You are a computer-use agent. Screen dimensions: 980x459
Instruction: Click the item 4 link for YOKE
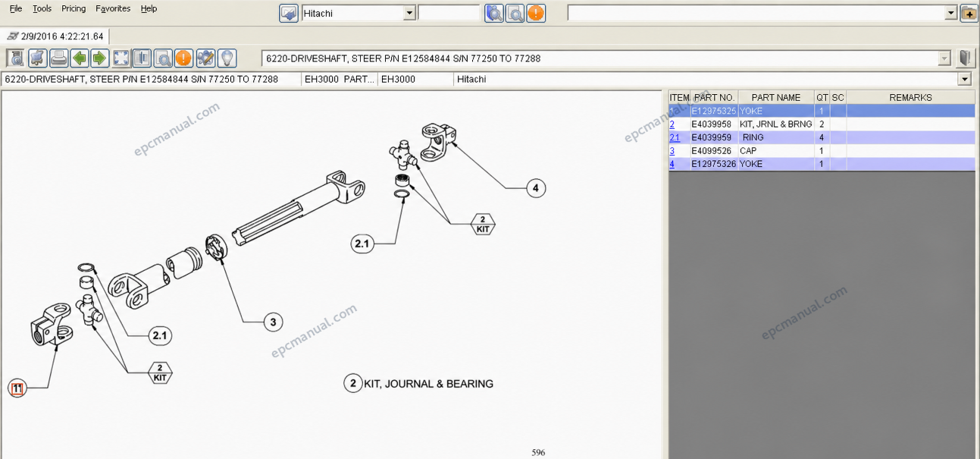(672, 164)
